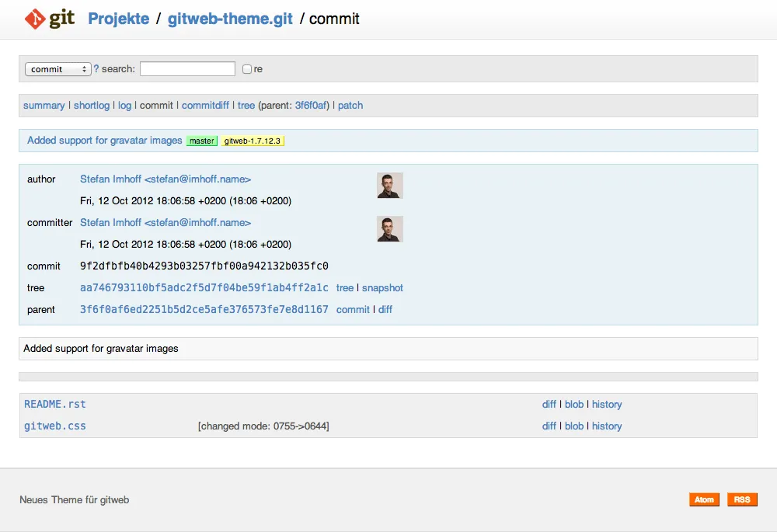Screen dimensions: 777x532
Task: Open the commit search type dropdown
Action: click(x=57, y=68)
